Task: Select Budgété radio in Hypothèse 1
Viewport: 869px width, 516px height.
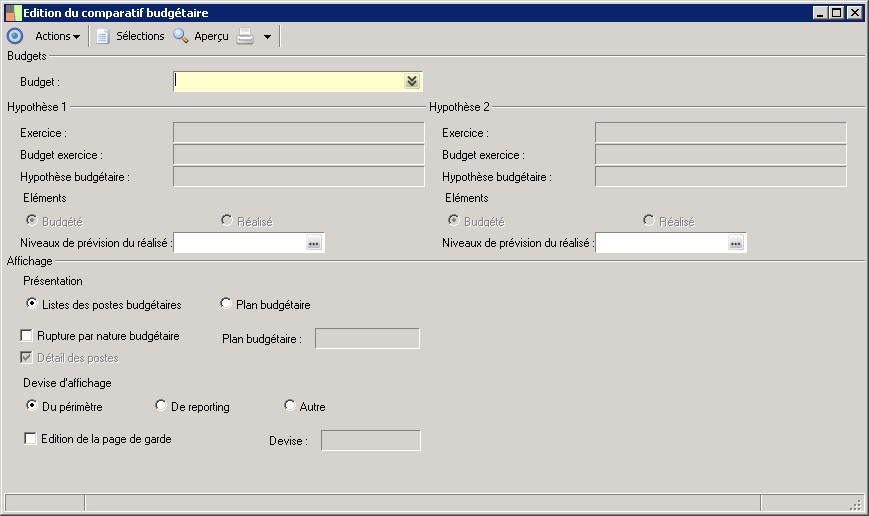Action: click(32, 220)
